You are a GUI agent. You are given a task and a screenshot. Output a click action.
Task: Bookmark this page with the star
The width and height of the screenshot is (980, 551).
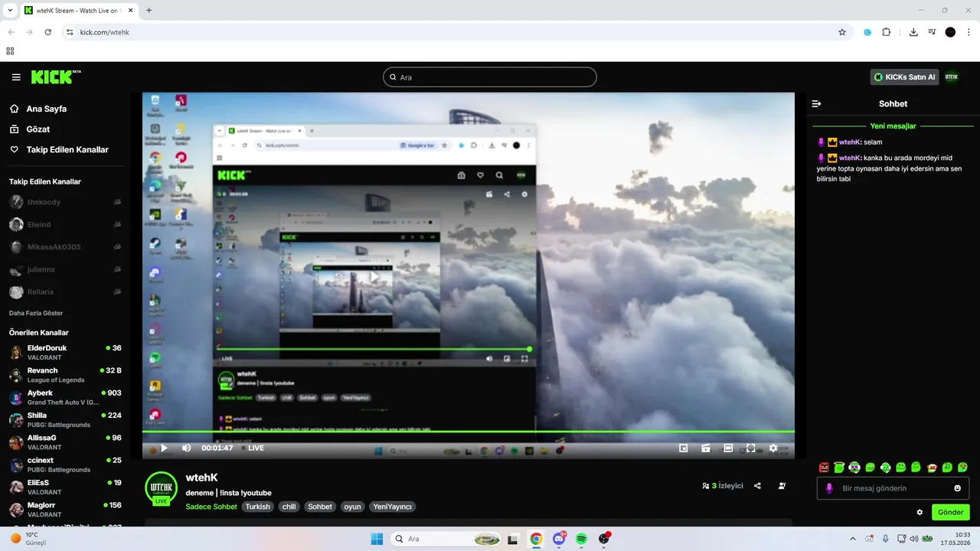[842, 32]
